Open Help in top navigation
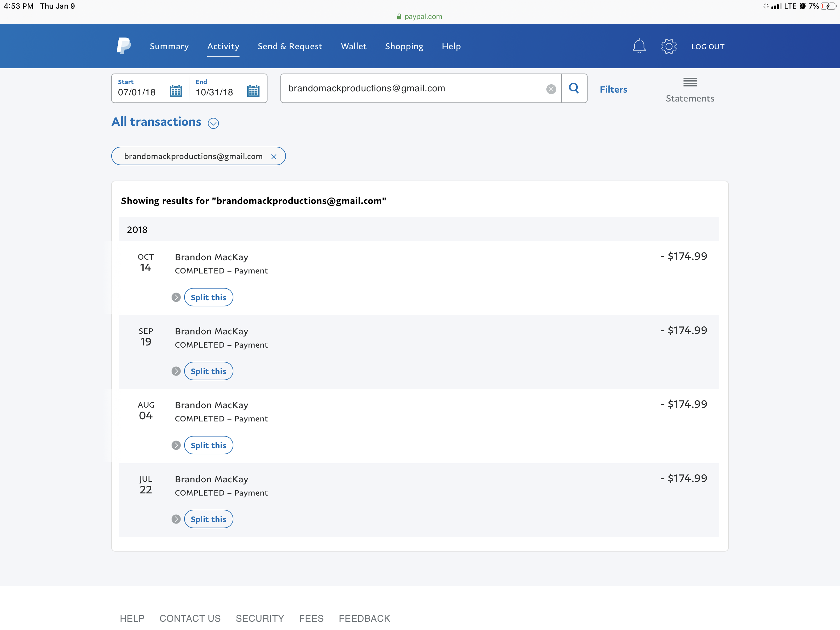Image resolution: width=840 pixels, height=630 pixels. (x=451, y=46)
